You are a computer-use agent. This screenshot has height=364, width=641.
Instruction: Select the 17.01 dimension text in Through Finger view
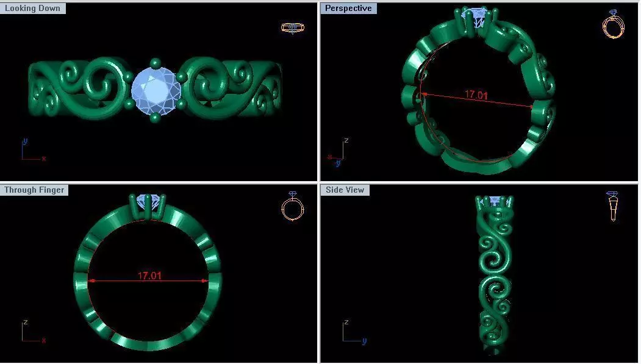pos(149,276)
